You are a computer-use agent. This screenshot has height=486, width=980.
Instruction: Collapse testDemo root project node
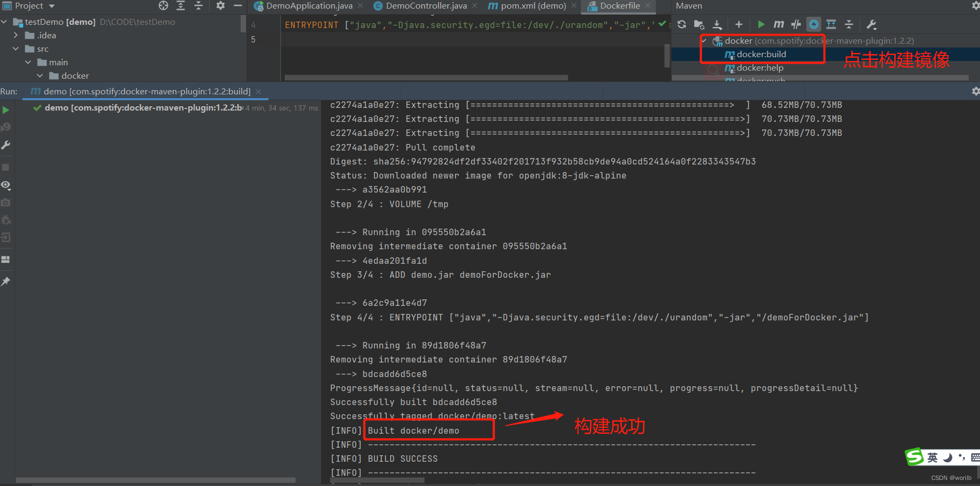pos(4,22)
